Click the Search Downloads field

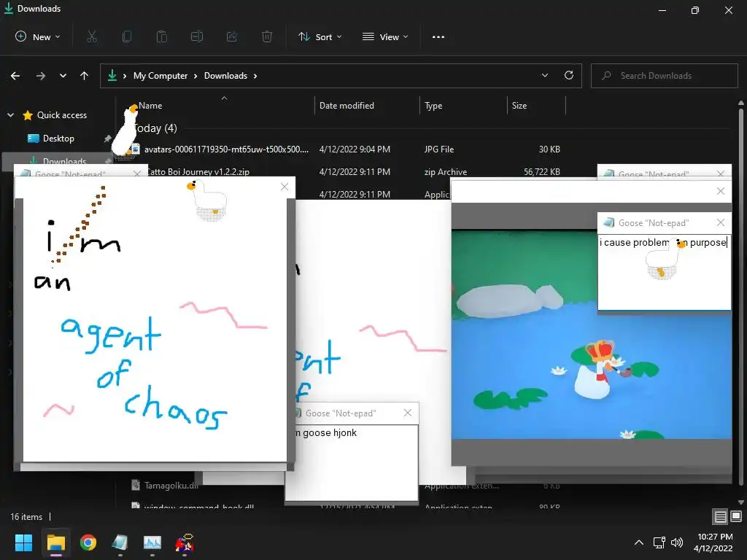pyautogui.click(x=664, y=76)
